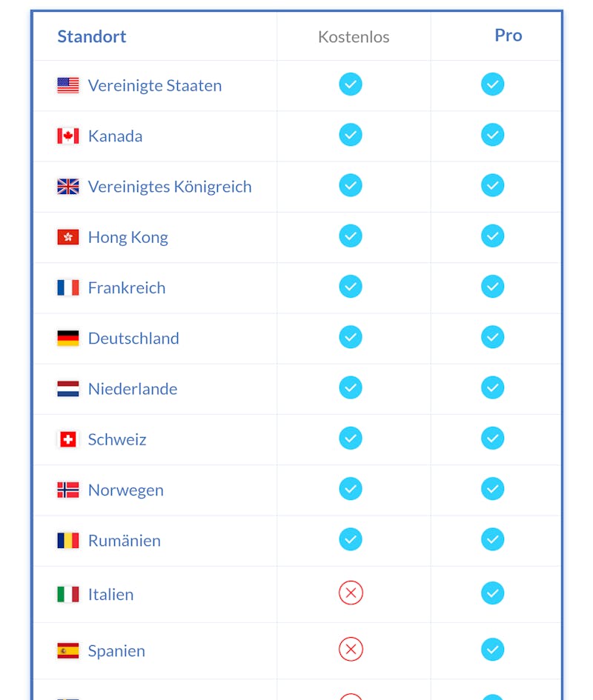
Task: Click the Switzerland flag icon
Action: pyautogui.click(x=68, y=439)
